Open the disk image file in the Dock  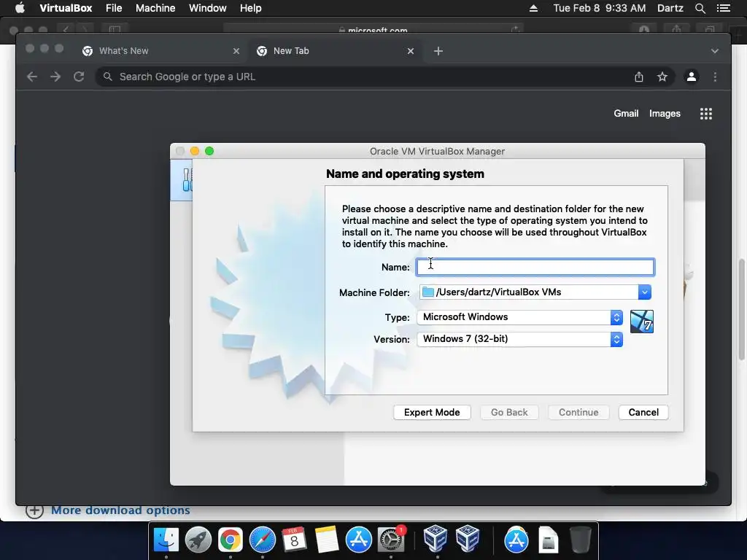point(549,540)
